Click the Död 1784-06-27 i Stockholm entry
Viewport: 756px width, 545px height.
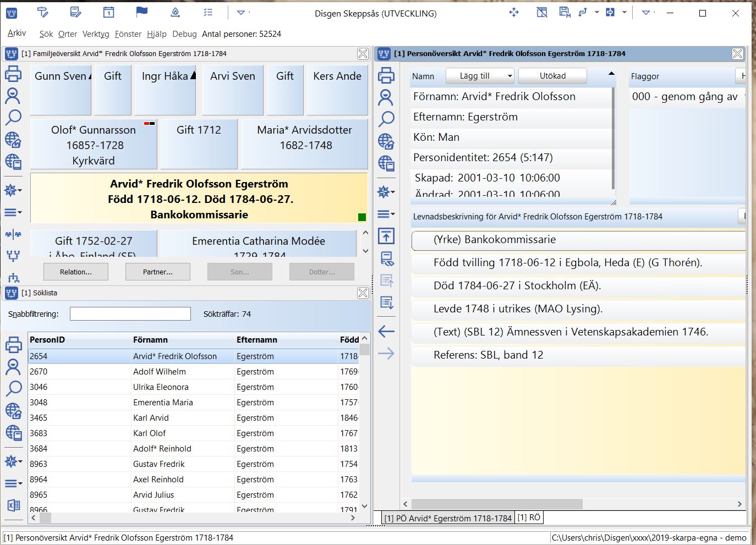pos(578,286)
